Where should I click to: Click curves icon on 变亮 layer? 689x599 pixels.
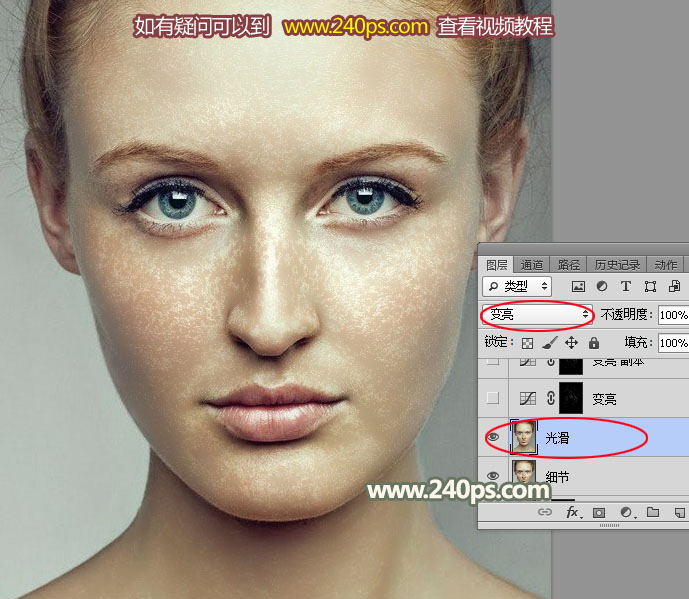tap(528, 399)
